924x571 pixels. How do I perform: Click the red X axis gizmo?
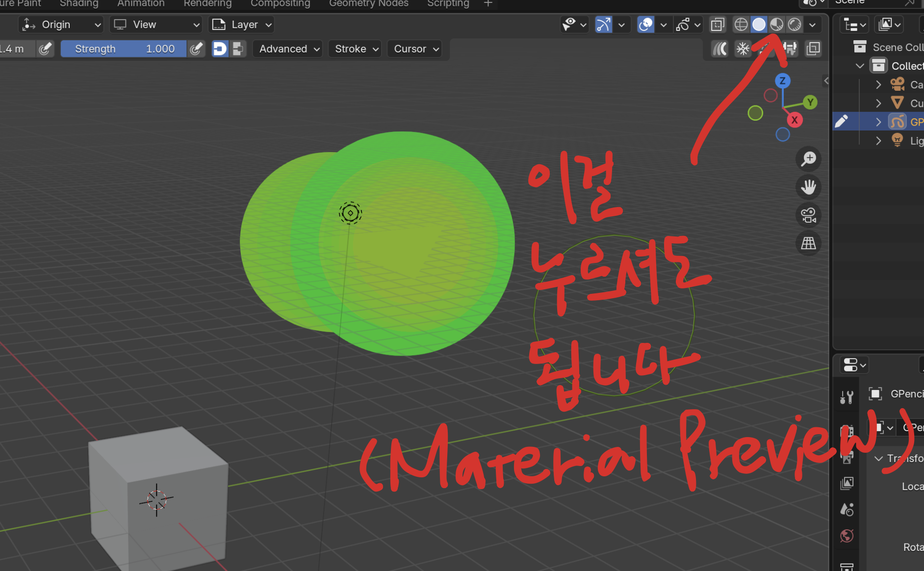coord(795,120)
